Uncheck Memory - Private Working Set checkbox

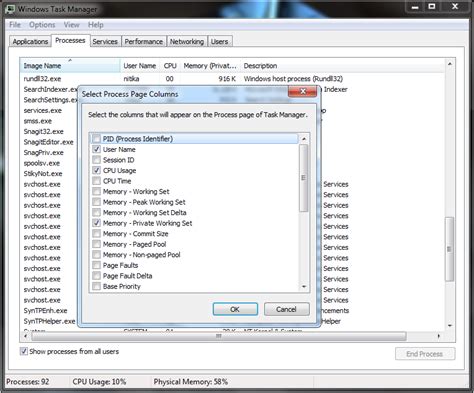96,223
